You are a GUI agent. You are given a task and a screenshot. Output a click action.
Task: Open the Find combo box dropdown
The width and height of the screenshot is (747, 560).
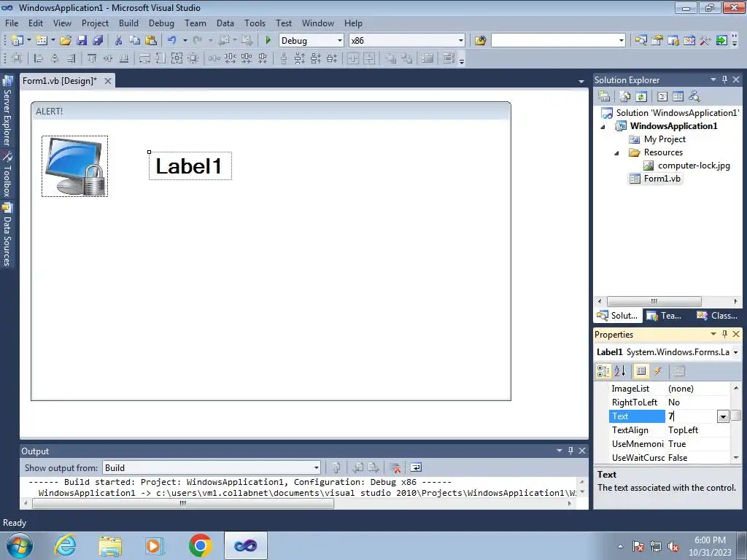pyautogui.click(x=622, y=41)
